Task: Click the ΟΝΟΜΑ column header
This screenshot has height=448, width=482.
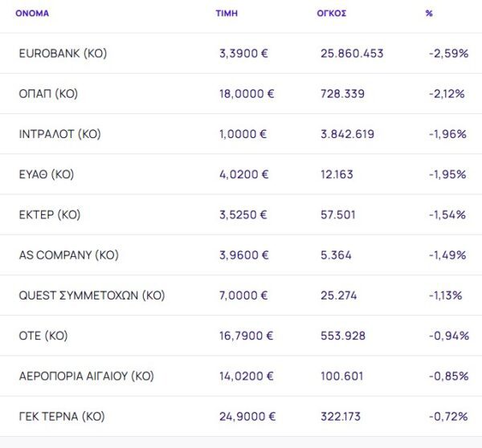Action: (x=32, y=14)
